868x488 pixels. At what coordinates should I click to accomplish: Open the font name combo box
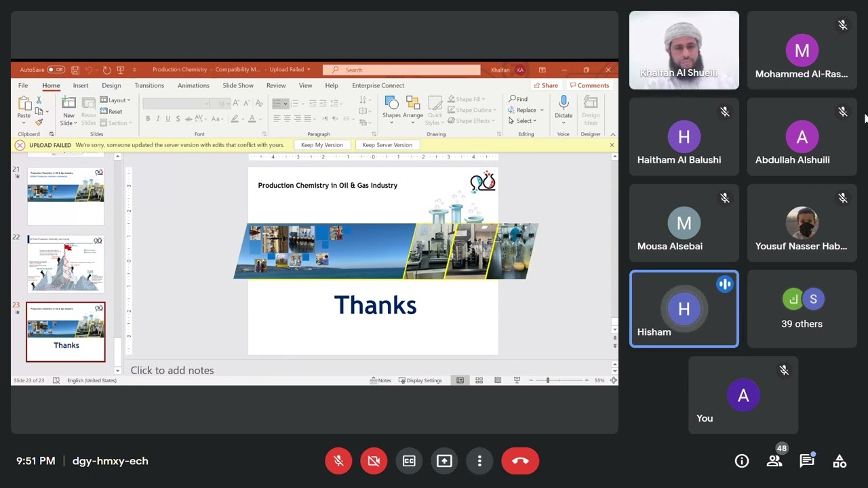(x=176, y=103)
